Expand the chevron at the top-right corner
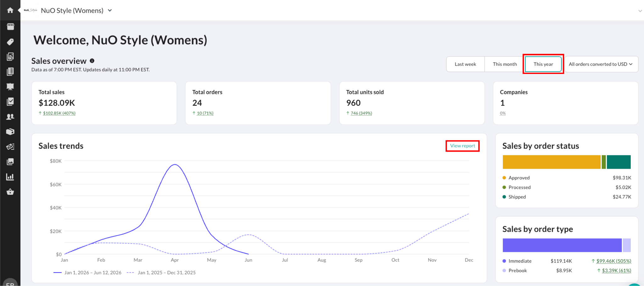 tap(640, 11)
